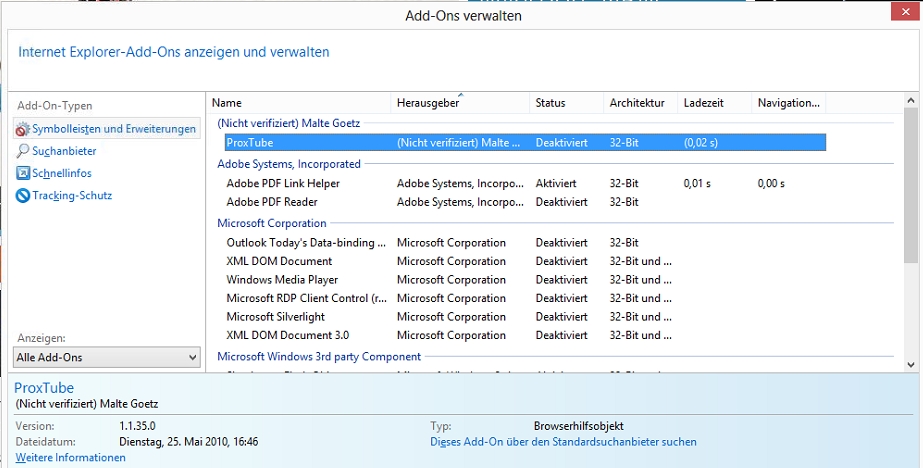Click the Status column header
Image resolution: width=923 pixels, height=468 pixels.
coord(550,103)
